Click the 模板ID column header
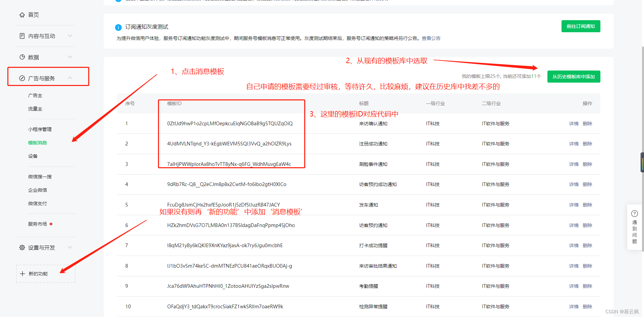This screenshot has height=317, width=644. point(174,103)
